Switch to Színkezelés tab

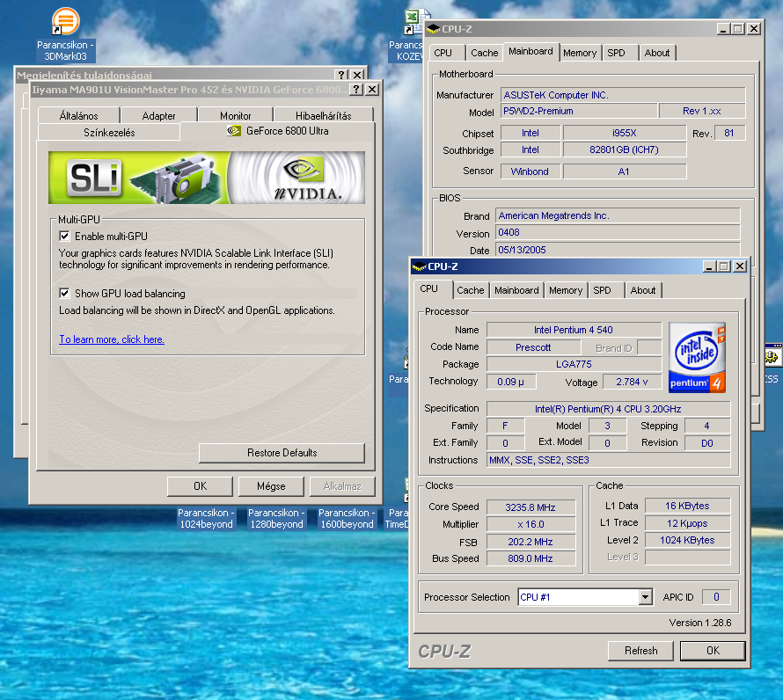pyautogui.click(x=109, y=132)
